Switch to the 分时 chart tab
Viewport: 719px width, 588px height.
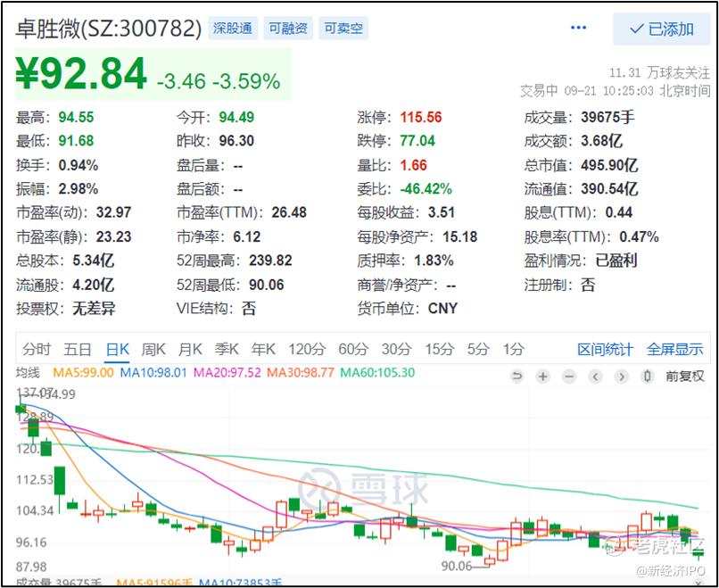37,350
